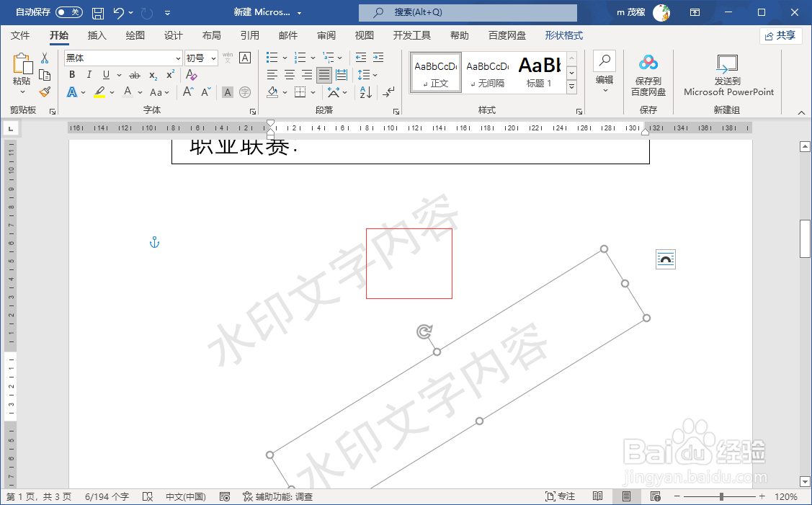Open the font name dropdown
812x505 pixels.
(178, 58)
